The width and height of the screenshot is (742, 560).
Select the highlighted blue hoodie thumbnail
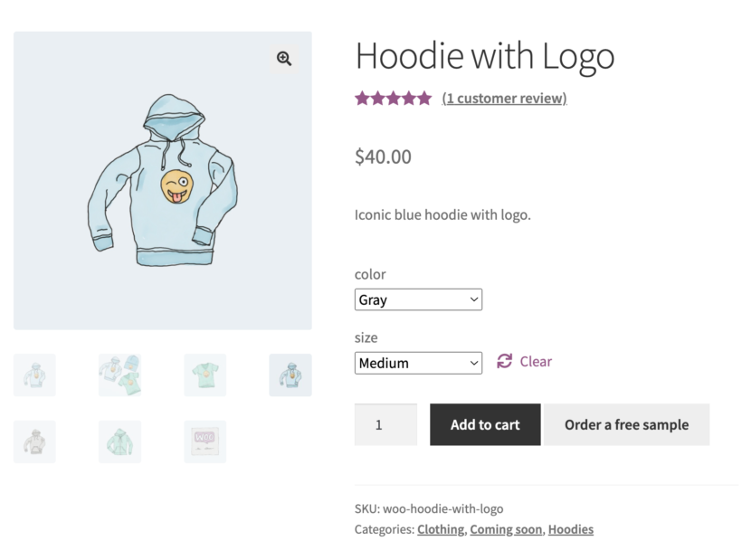click(290, 375)
